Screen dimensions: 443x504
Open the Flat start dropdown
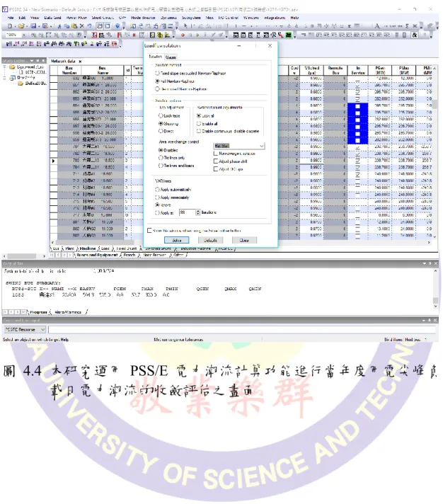[239, 146]
